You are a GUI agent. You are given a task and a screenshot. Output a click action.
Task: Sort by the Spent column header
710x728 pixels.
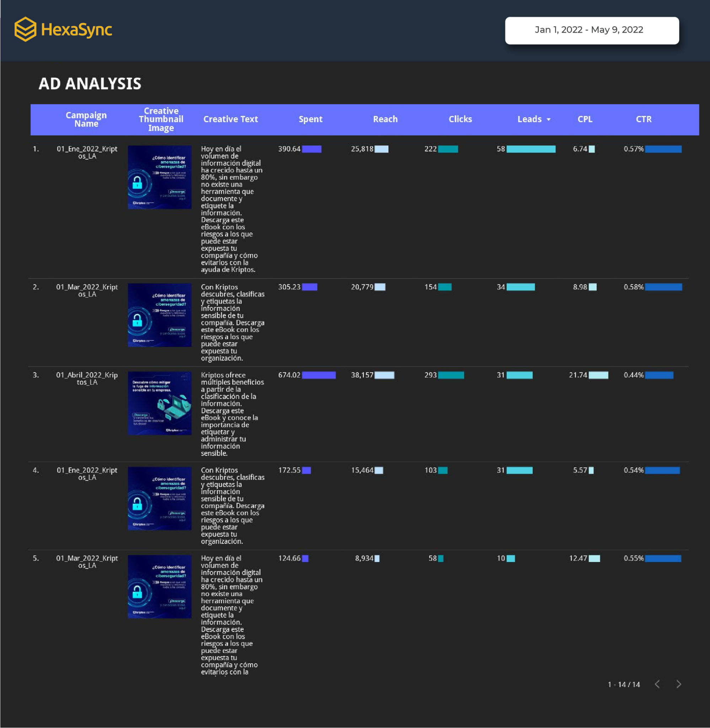(x=311, y=119)
